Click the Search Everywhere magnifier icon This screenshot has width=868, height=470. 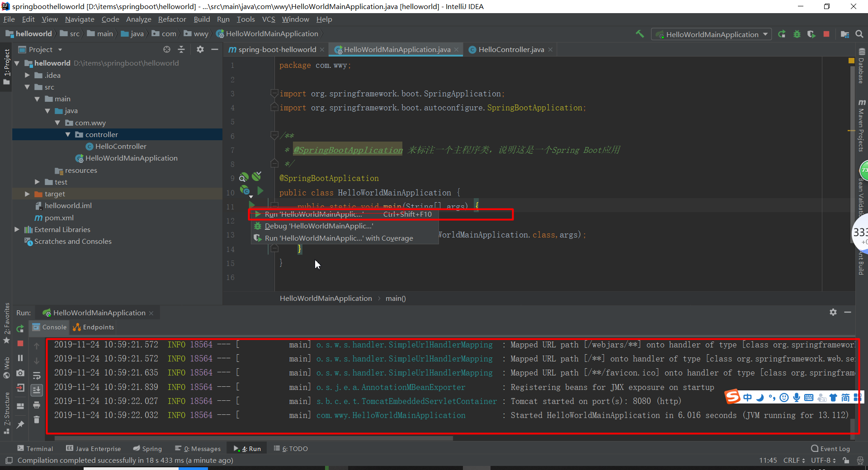coord(859,34)
